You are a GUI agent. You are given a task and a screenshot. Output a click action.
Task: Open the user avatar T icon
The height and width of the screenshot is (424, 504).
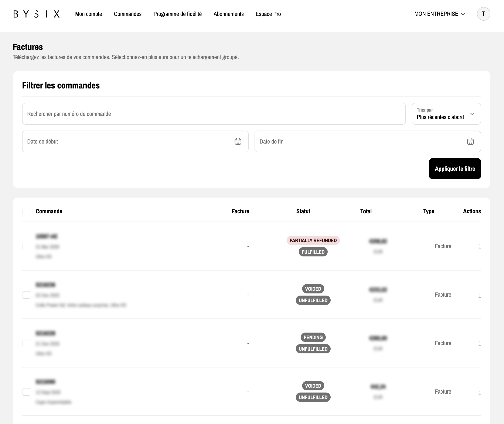pyautogui.click(x=483, y=14)
